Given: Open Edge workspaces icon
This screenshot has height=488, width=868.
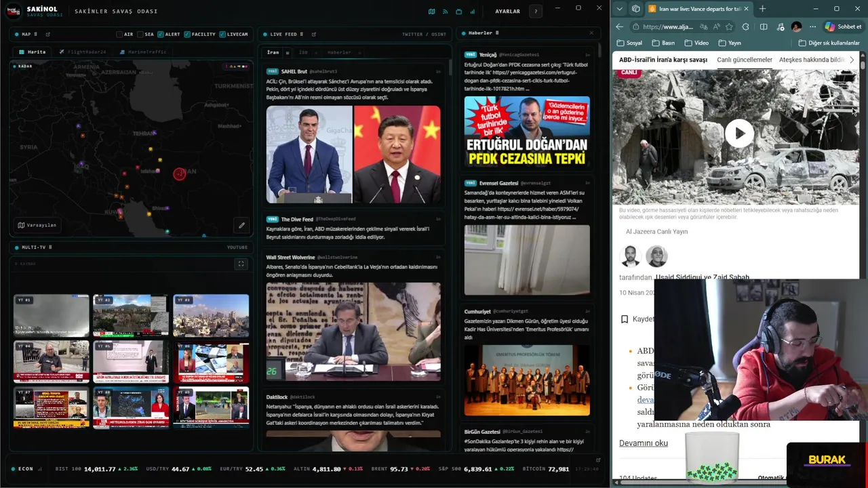Looking at the screenshot, I should [x=635, y=9].
